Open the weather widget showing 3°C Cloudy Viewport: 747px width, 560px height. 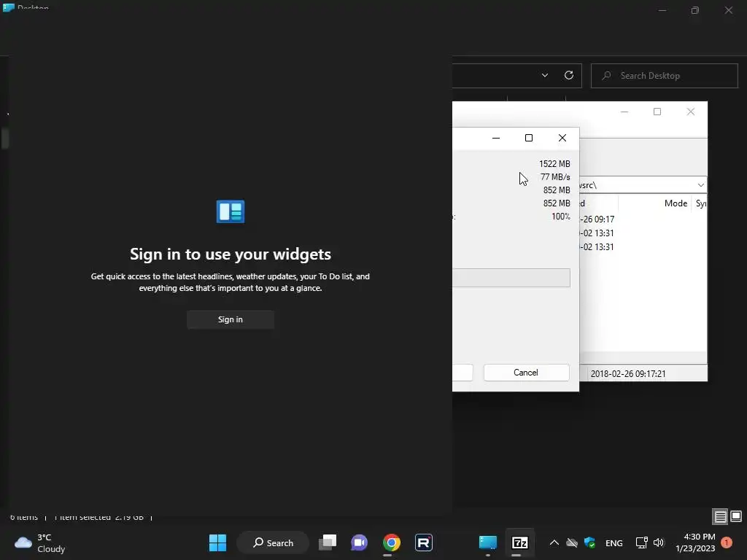[40, 542]
